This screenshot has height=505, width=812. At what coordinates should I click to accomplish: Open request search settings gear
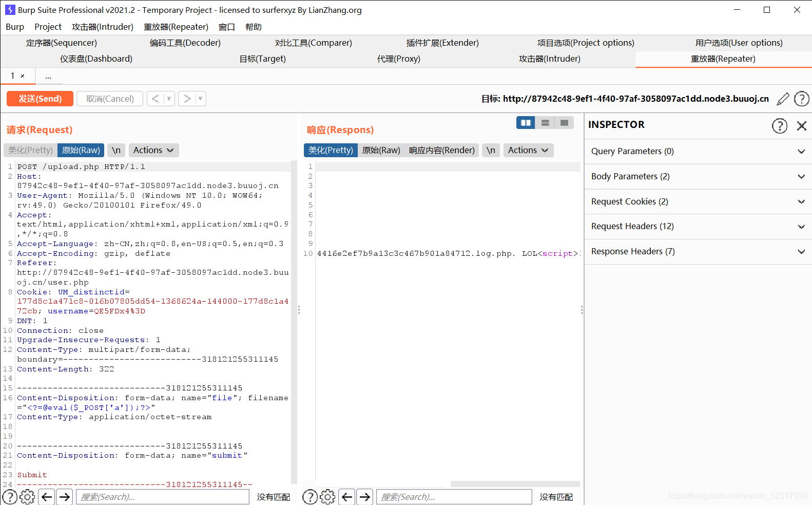(27, 497)
